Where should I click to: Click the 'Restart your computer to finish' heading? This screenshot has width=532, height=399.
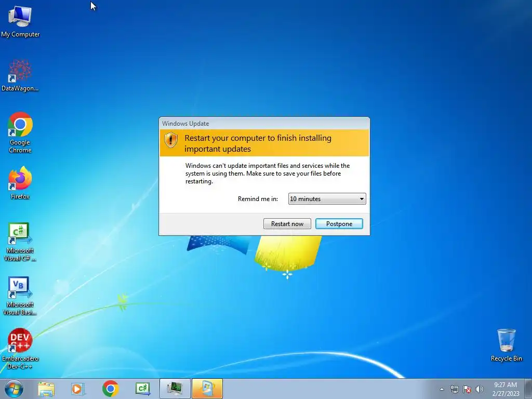(x=258, y=143)
